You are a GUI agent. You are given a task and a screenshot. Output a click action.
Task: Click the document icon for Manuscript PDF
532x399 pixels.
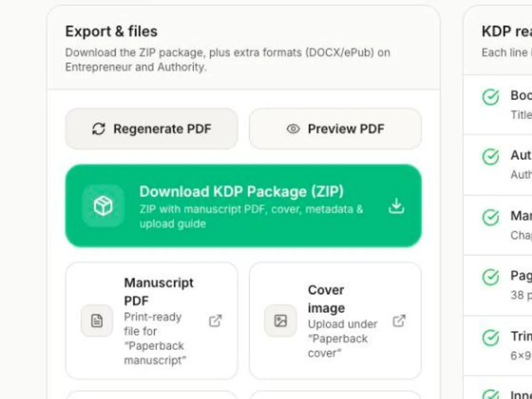(97, 321)
